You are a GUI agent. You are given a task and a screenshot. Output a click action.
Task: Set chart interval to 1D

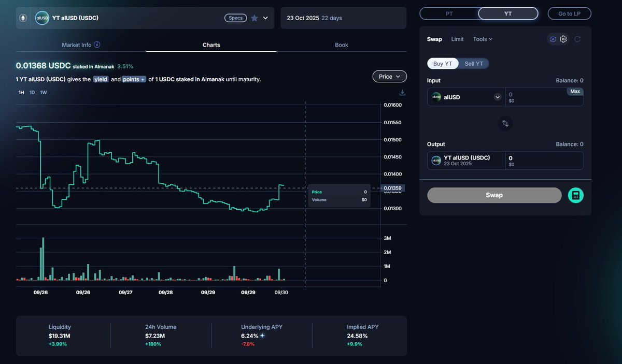32,93
